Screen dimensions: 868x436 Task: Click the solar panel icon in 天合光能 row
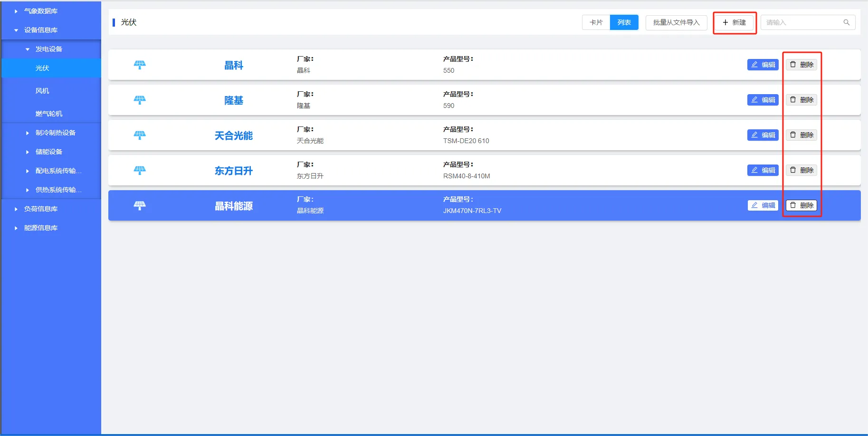click(140, 135)
